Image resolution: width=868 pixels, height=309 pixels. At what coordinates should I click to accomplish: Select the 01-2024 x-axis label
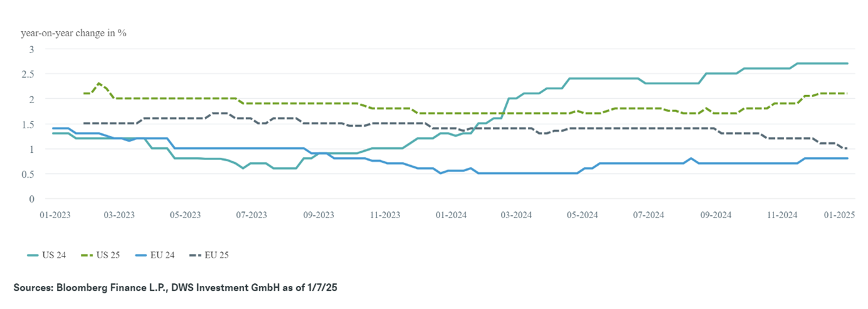tap(451, 215)
